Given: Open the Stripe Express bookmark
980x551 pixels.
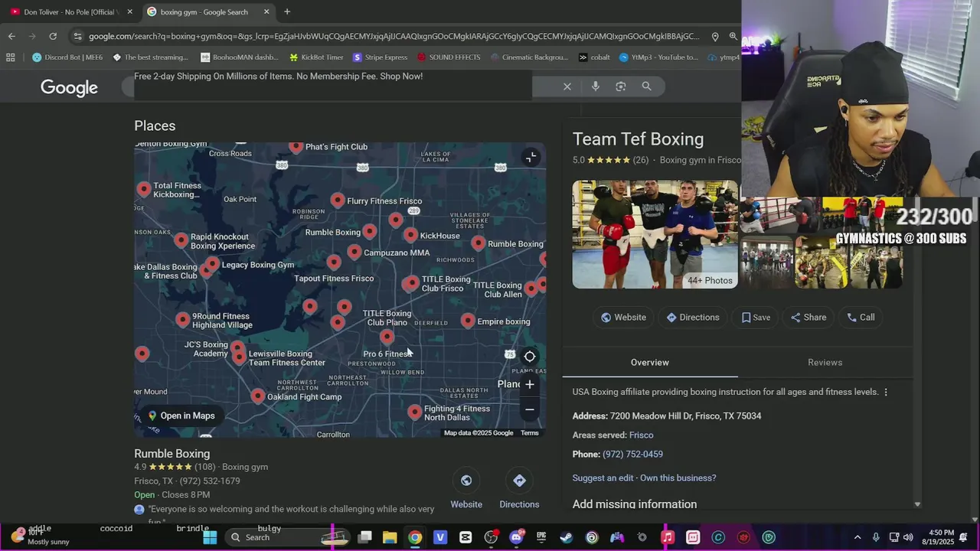Looking at the screenshot, I should [380, 57].
